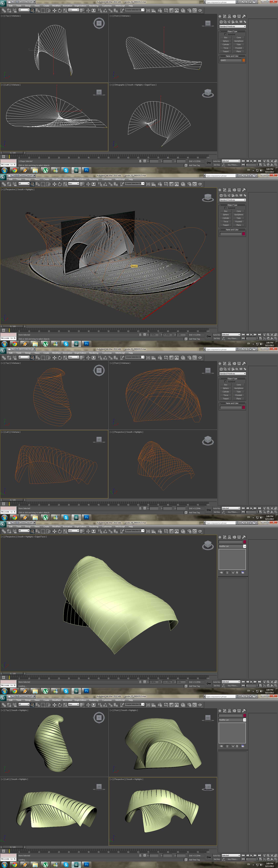
Task: Enable AutoGrid checkbox in proba_01
Action: coord(225,34)
